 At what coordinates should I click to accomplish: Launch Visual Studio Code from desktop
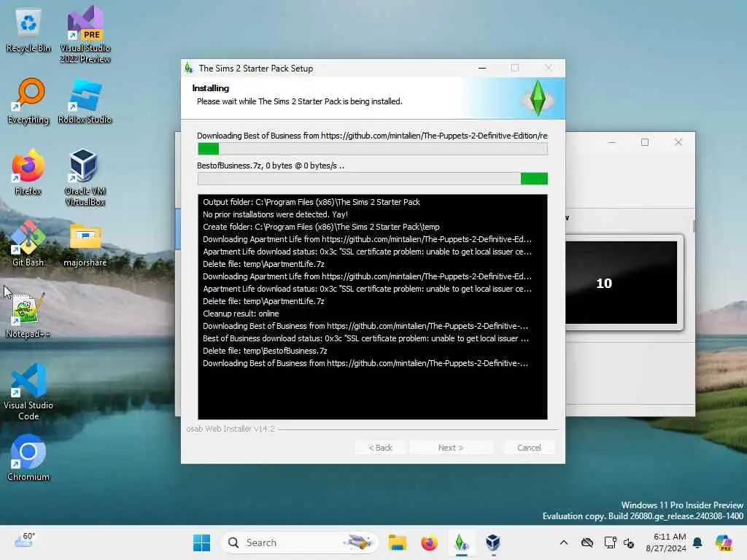28,392
